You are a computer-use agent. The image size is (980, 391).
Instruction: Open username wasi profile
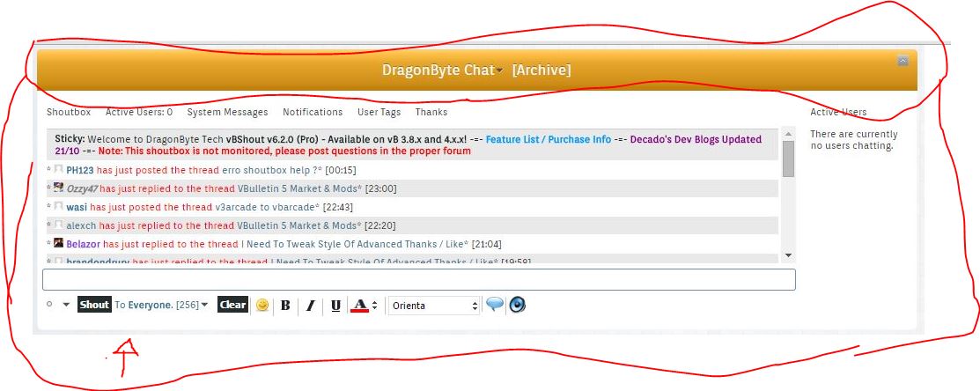[x=77, y=207]
